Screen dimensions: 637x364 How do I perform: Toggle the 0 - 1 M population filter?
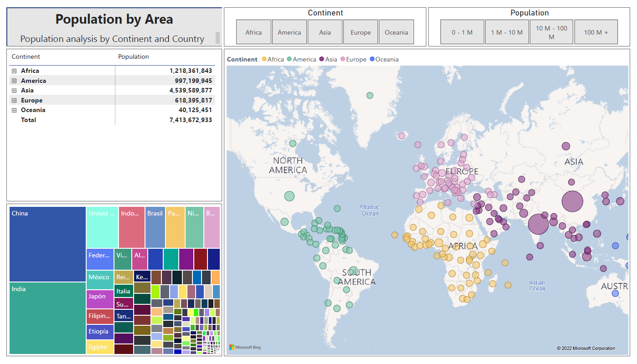462,32
